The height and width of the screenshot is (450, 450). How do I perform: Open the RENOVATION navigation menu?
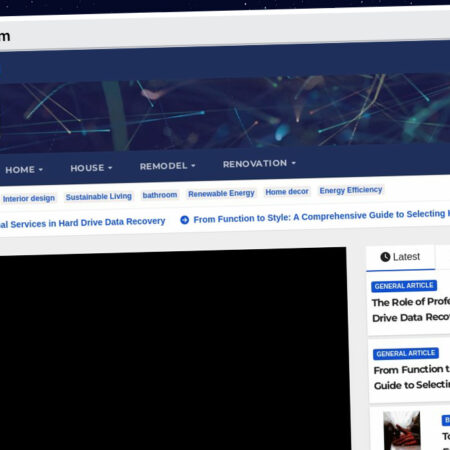(259, 163)
